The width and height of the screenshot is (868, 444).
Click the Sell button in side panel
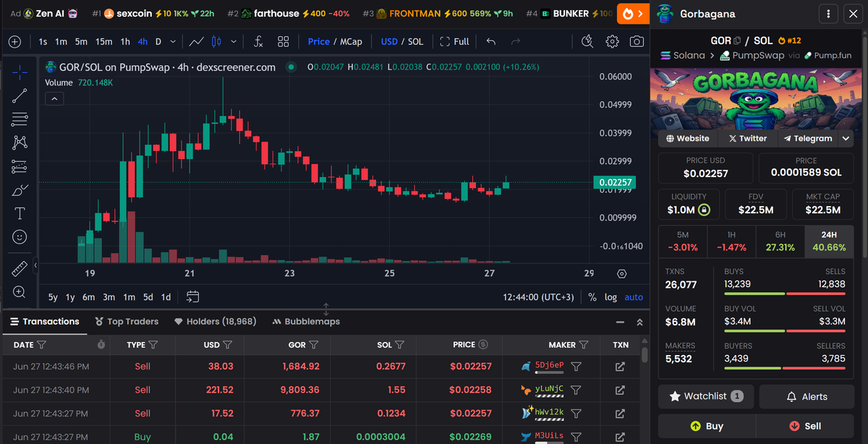[805, 426]
